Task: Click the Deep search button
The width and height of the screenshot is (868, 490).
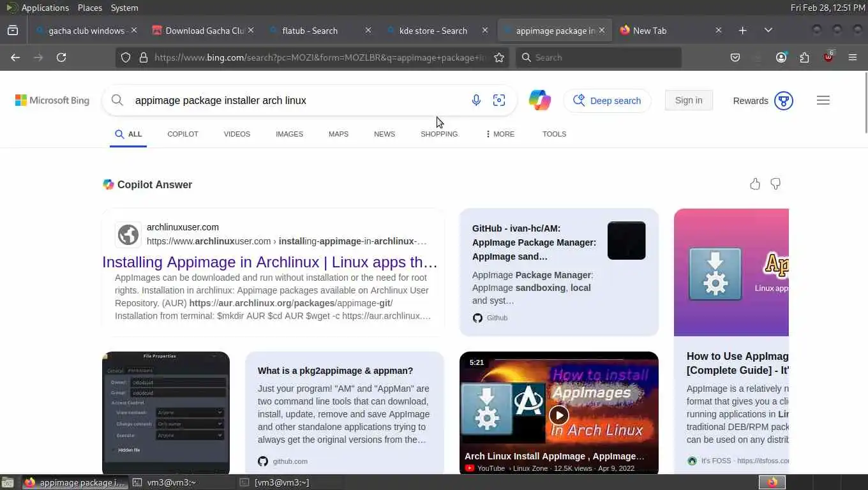Action: click(607, 100)
